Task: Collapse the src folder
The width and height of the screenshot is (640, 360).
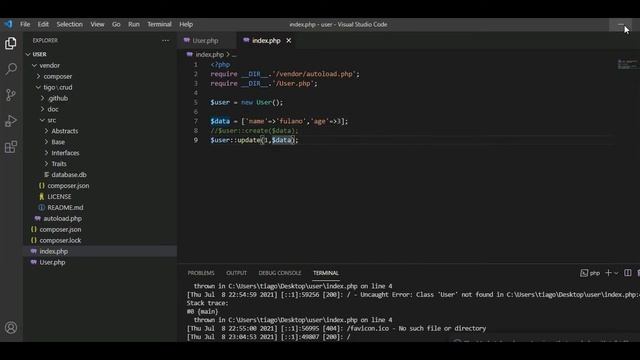Action: pos(42,120)
